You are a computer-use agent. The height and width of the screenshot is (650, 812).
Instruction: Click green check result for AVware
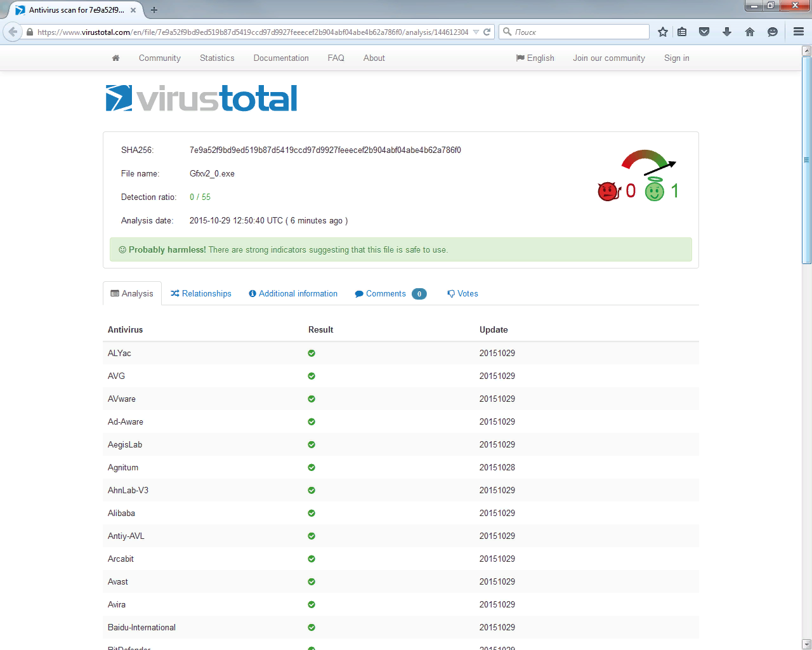[311, 399]
